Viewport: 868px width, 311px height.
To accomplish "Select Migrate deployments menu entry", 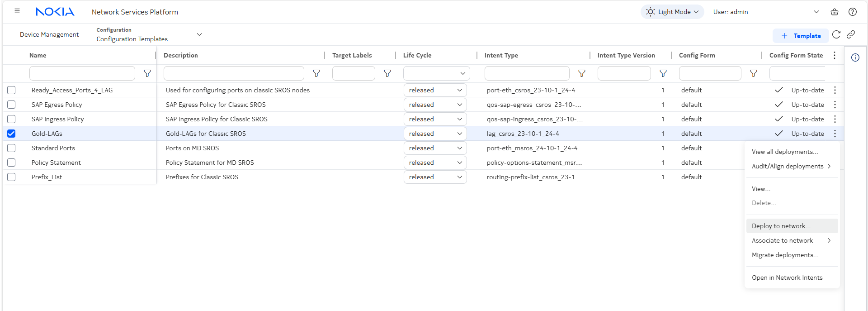I will (785, 255).
